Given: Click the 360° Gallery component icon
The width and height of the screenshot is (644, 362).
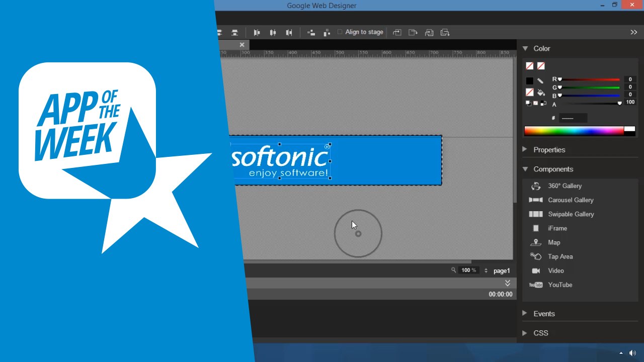Looking at the screenshot, I should click(536, 186).
